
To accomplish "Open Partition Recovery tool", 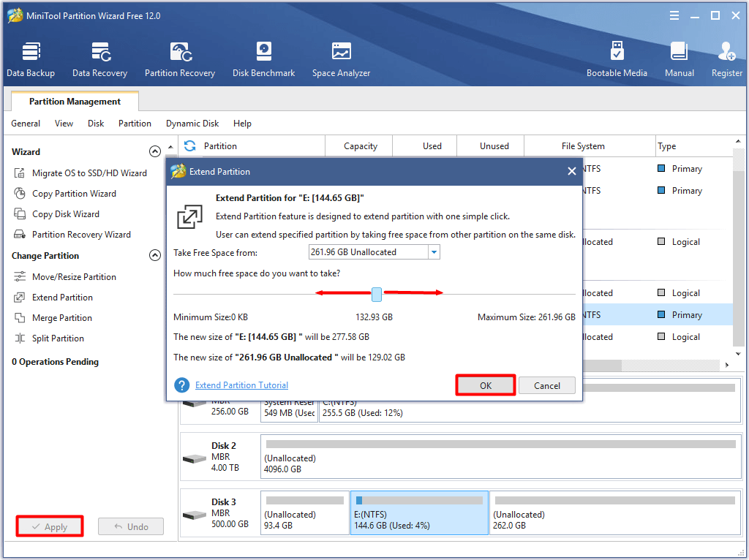I will (180, 60).
